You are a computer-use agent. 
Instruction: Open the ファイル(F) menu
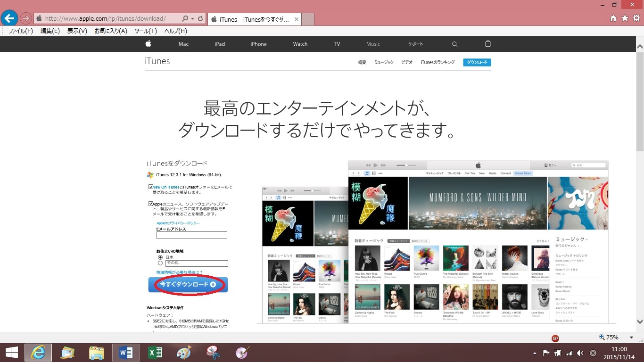pos(21,31)
